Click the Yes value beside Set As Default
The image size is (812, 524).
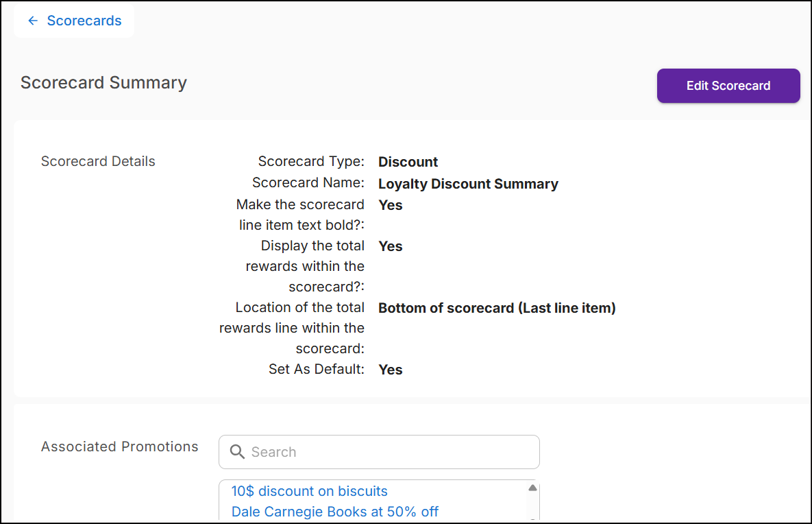[x=390, y=370]
